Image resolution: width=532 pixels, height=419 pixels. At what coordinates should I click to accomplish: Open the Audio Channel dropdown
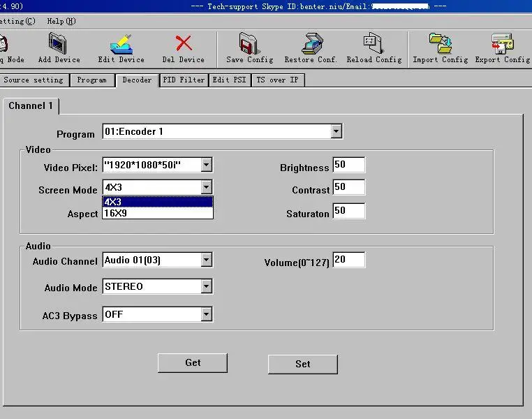[206, 260]
